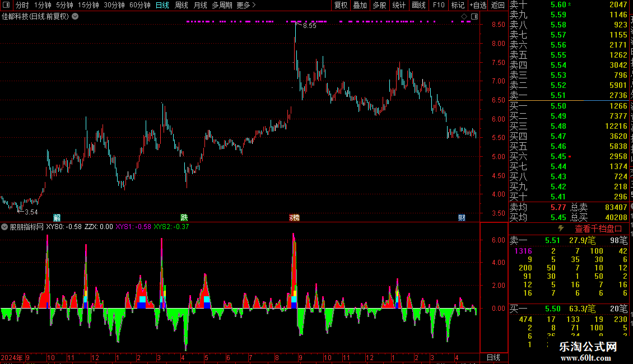The height and width of the screenshot is (364, 633).
Task: Select 卖一 price 5.51 in order book
Action: click(558, 95)
